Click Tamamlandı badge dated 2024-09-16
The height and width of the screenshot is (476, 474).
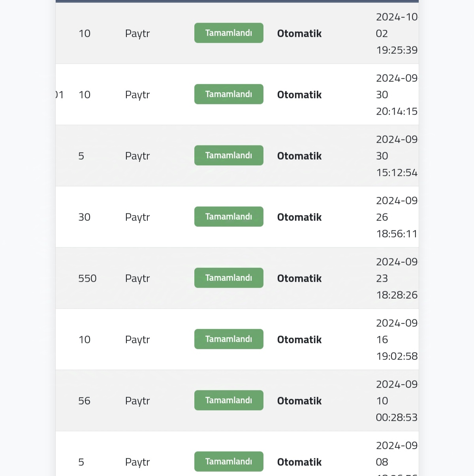pos(229,339)
